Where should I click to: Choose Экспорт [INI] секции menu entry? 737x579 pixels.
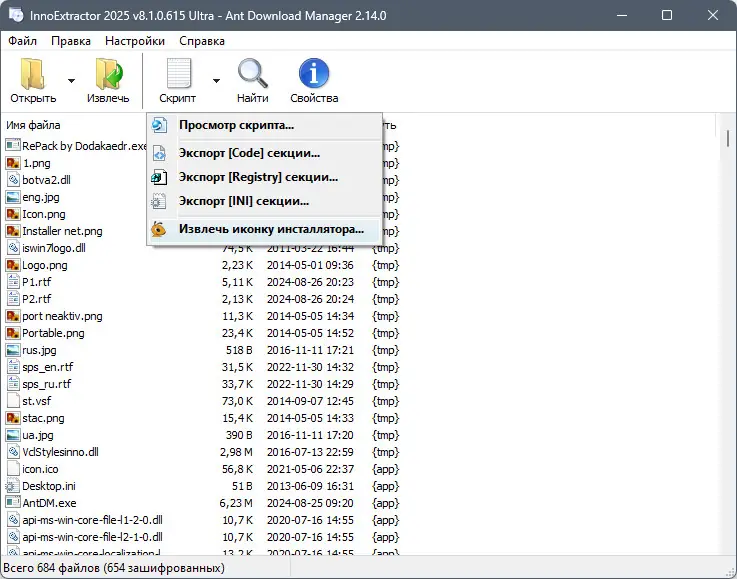(x=243, y=201)
